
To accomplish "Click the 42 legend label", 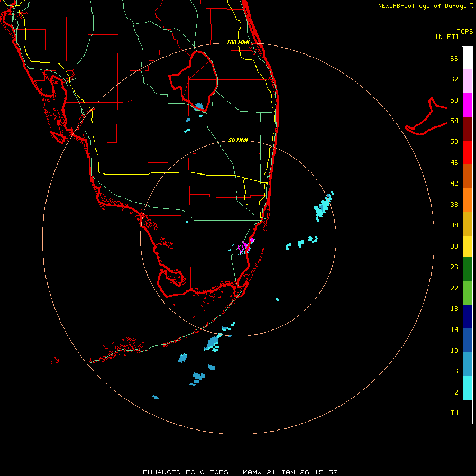I will (454, 184).
